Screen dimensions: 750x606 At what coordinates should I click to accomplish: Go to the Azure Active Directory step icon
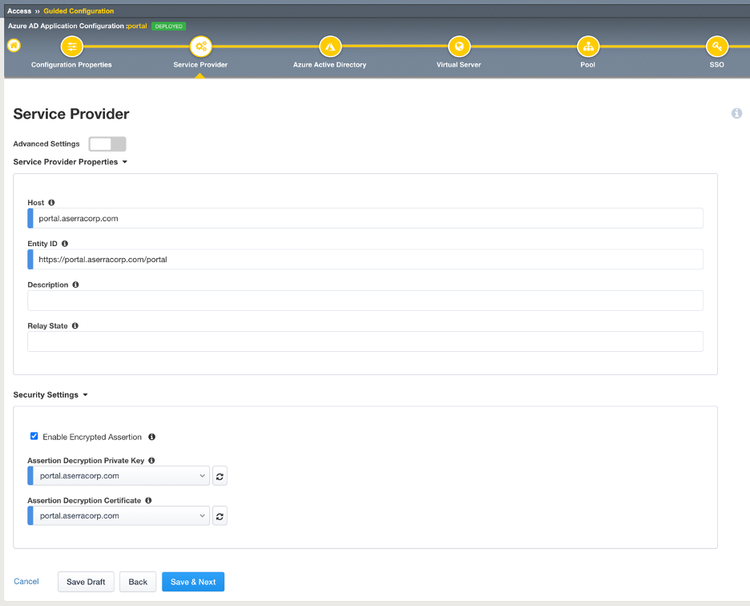click(330, 46)
